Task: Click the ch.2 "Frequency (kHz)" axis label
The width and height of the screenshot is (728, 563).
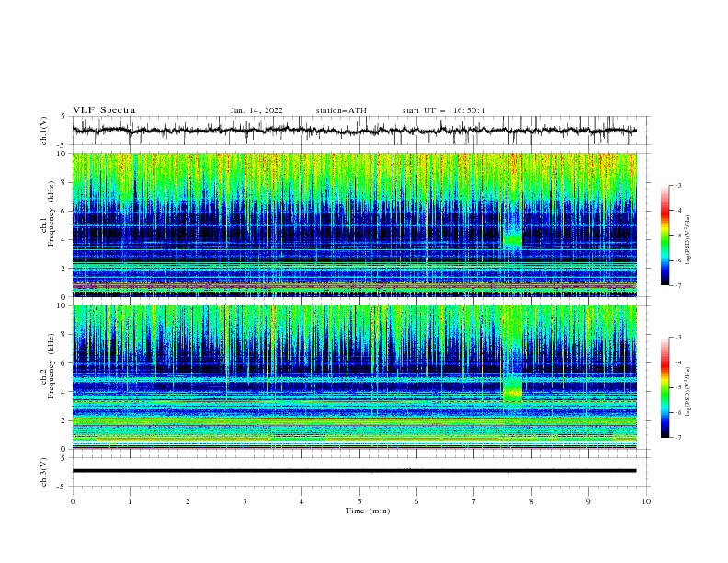Action: 51,365
